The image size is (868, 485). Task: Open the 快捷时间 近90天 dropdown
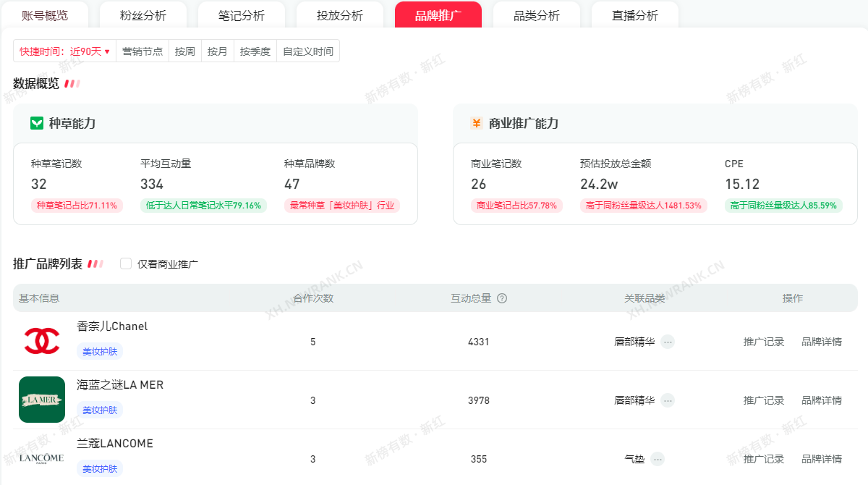tap(64, 51)
